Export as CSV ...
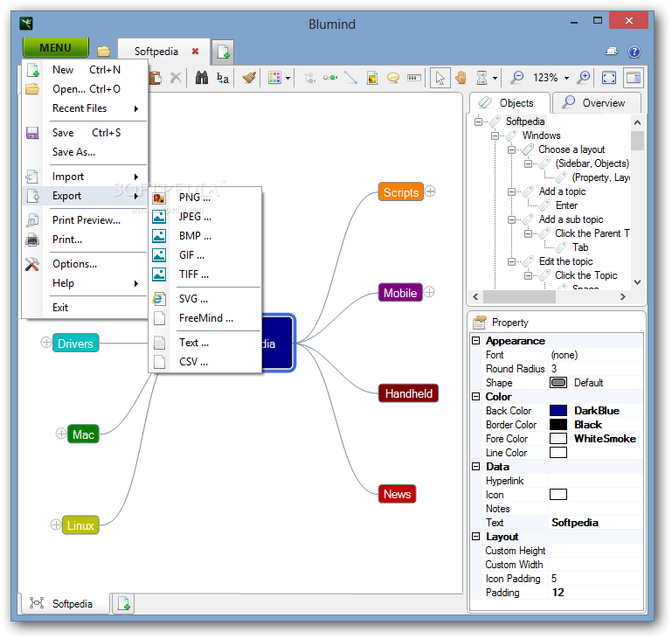 (205, 362)
